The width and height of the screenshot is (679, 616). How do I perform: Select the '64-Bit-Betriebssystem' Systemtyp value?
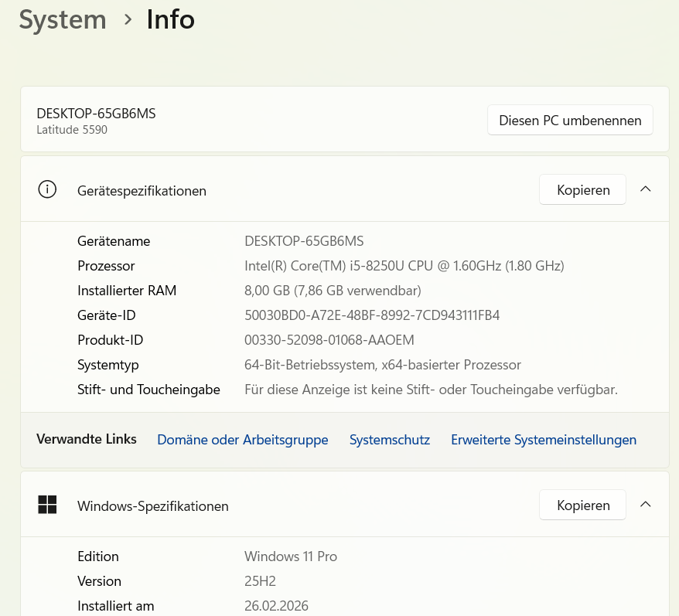(x=382, y=365)
